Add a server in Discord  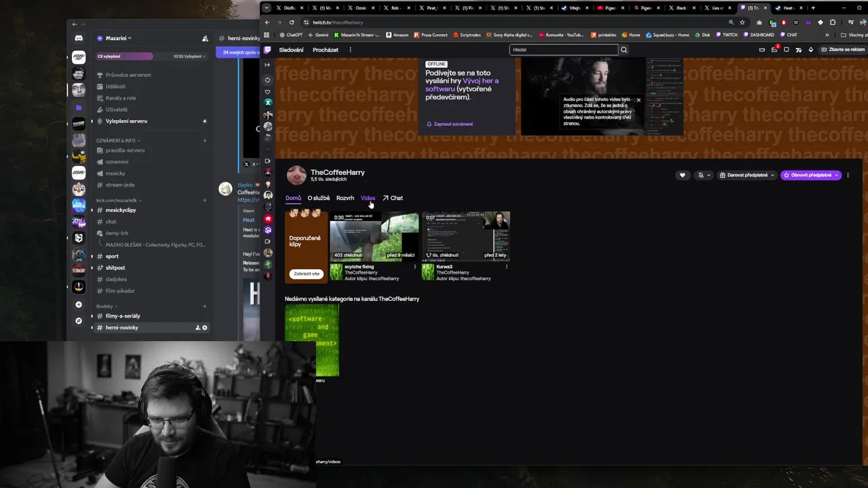click(79, 305)
